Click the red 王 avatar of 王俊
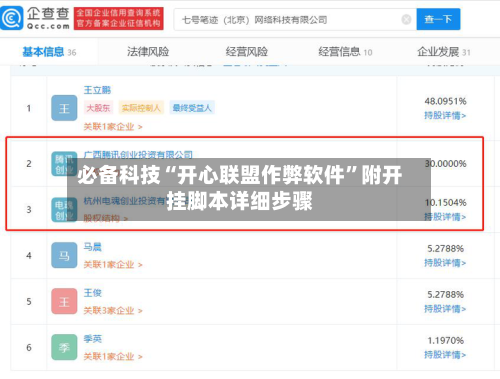The image size is (500, 379). pyautogui.click(x=64, y=301)
